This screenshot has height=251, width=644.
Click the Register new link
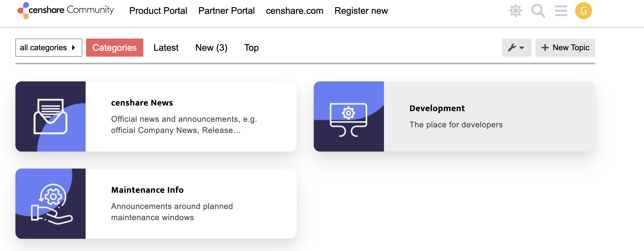click(361, 11)
